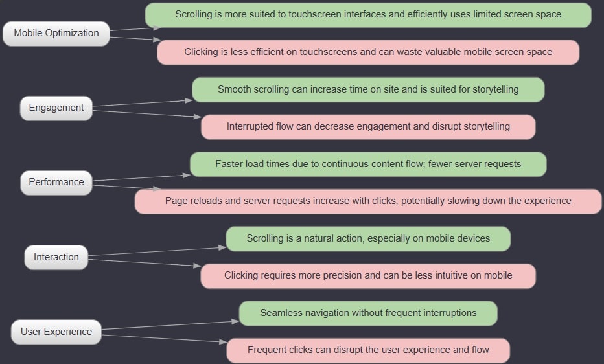Click arrowhead pointing to clicking requires precision box
Screen dimensions: 604x364
coord(197,266)
